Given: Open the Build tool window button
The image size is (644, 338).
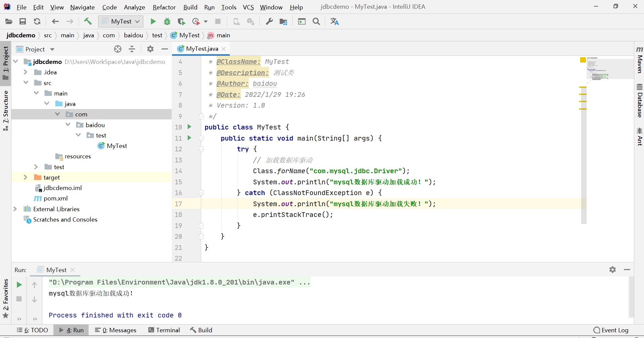Looking at the screenshot, I should 201,330.
